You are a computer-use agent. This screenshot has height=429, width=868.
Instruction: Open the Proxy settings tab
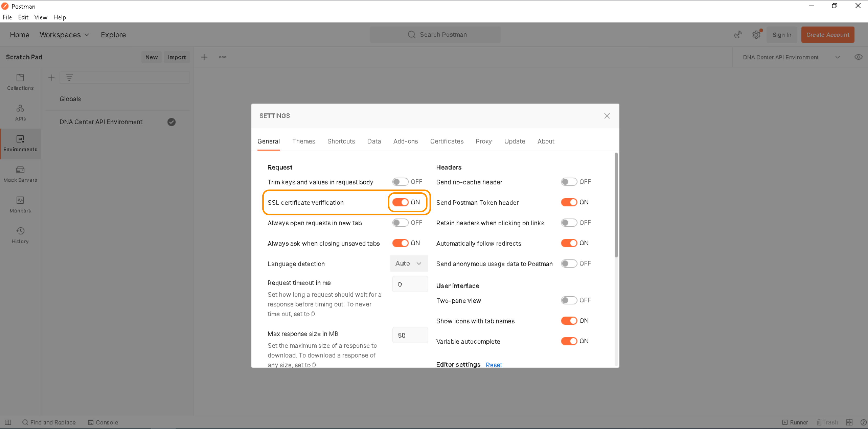coord(483,141)
